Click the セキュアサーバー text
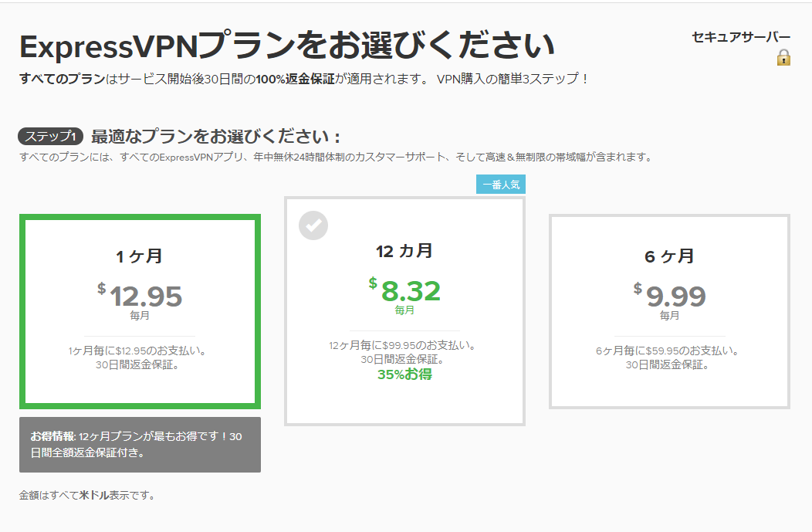The width and height of the screenshot is (812, 532). (x=740, y=37)
